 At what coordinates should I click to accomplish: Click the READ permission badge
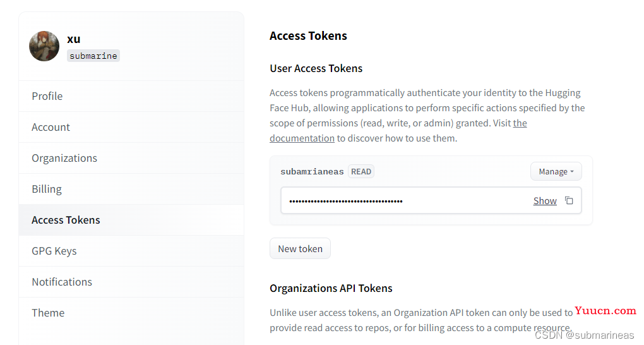pyautogui.click(x=361, y=171)
